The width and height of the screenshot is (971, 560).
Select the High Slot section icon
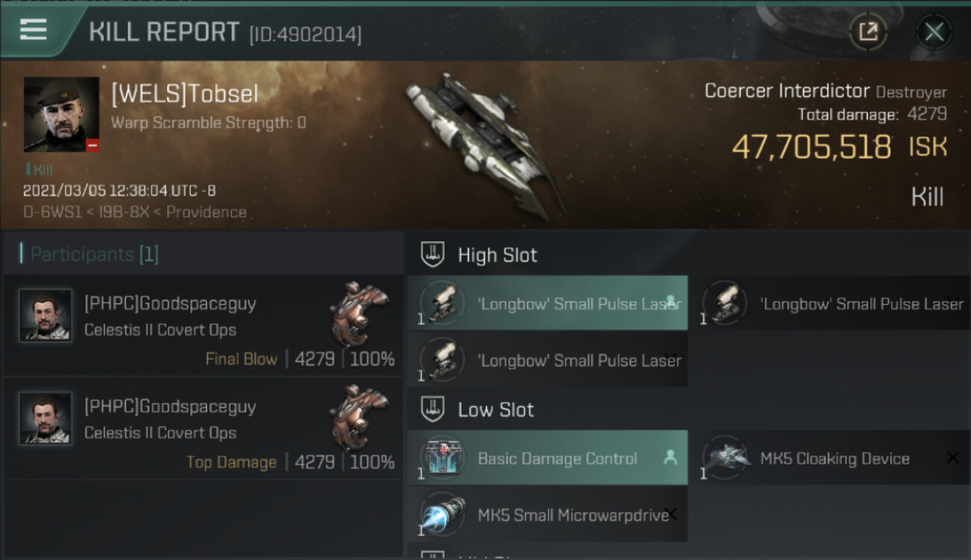pos(433,255)
